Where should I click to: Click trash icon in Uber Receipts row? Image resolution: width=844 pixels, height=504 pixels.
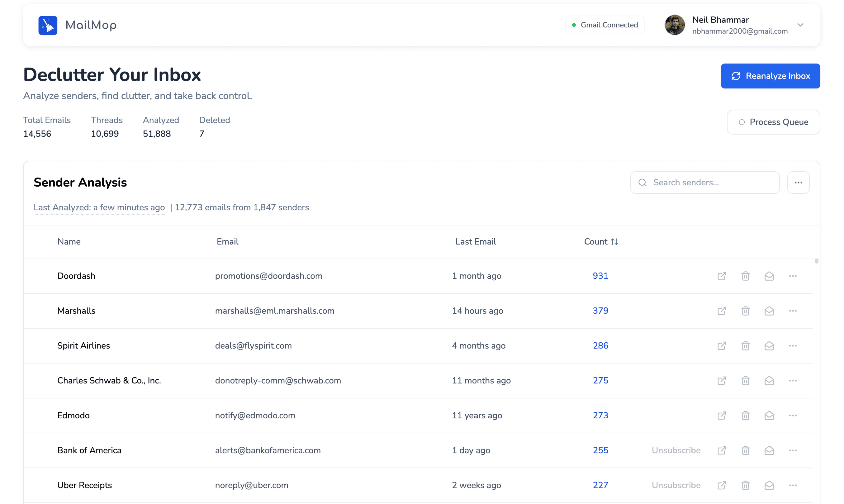[746, 485]
